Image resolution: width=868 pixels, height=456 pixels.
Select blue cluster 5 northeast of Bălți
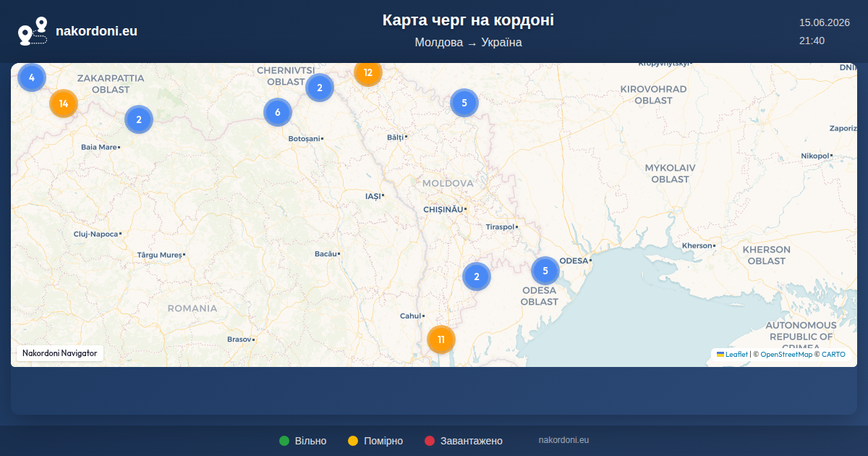tap(464, 103)
